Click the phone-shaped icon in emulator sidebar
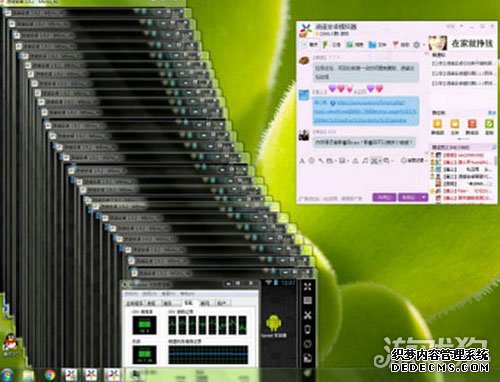Image resolution: width=500 pixels, height=382 pixels. tap(307, 330)
